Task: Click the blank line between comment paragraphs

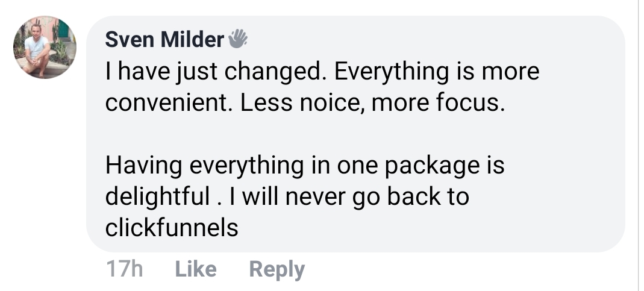Action: [x=301, y=135]
